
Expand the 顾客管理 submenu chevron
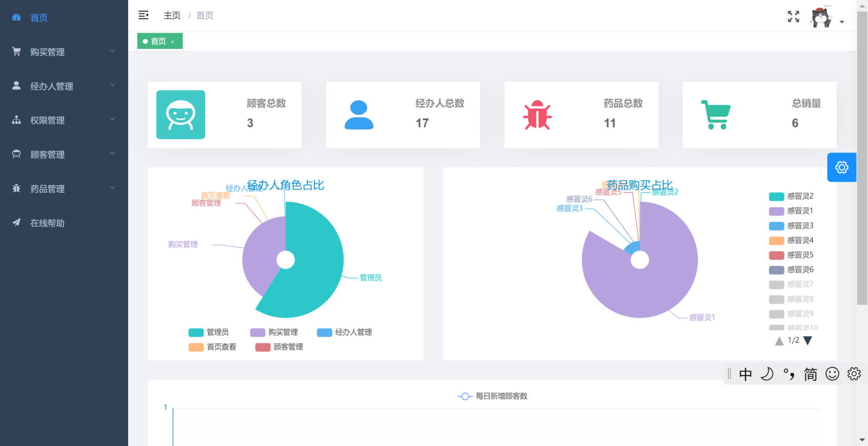click(x=112, y=154)
